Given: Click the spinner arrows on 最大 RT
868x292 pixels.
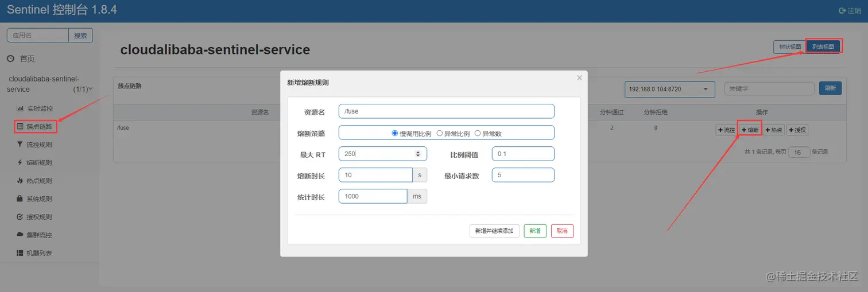Looking at the screenshot, I should [418, 154].
